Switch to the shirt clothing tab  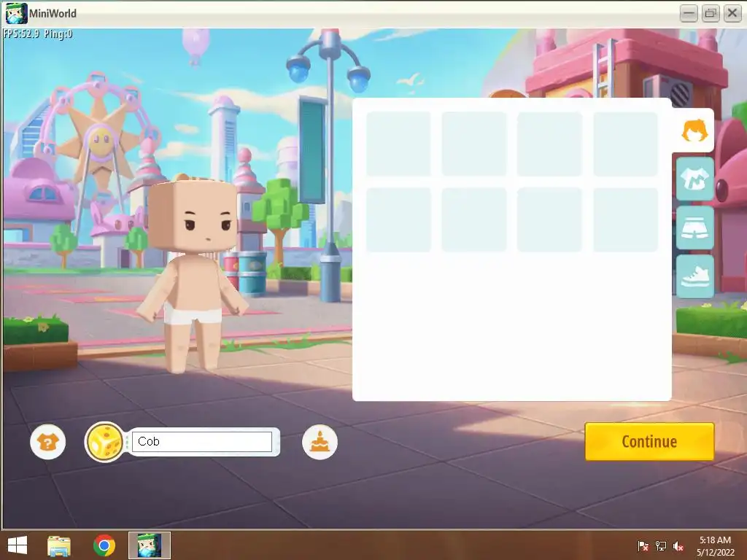pos(695,179)
